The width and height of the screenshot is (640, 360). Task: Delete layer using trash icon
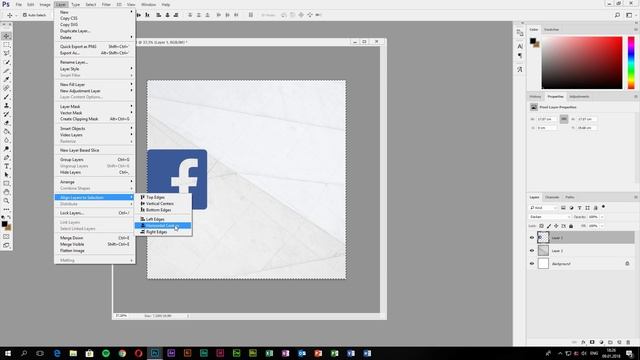pyautogui.click(x=628, y=342)
